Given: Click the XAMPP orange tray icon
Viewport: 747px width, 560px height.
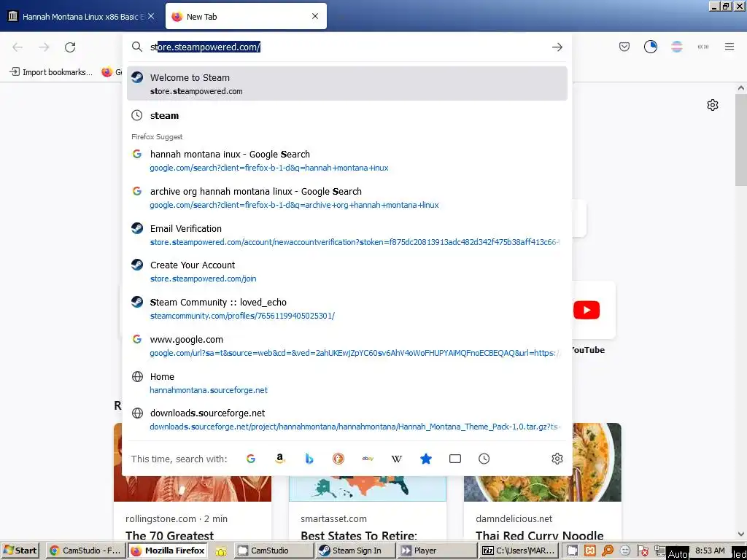Looking at the screenshot, I should click(589, 551).
